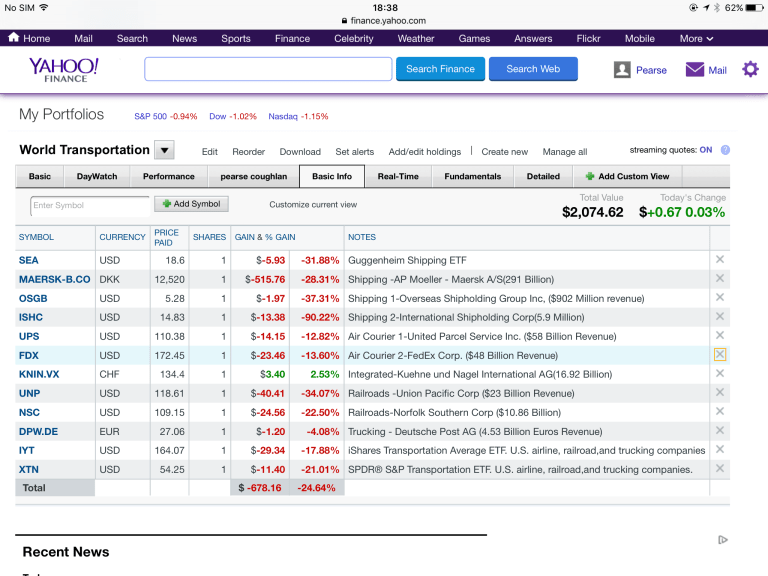Viewport: 768px width, 576px height.
Task: Select the pearse coughlan tab
Action: (254, 176)
